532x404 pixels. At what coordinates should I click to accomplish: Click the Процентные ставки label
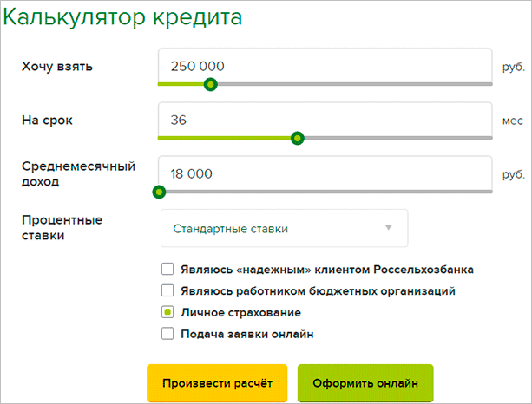point(62,227)
